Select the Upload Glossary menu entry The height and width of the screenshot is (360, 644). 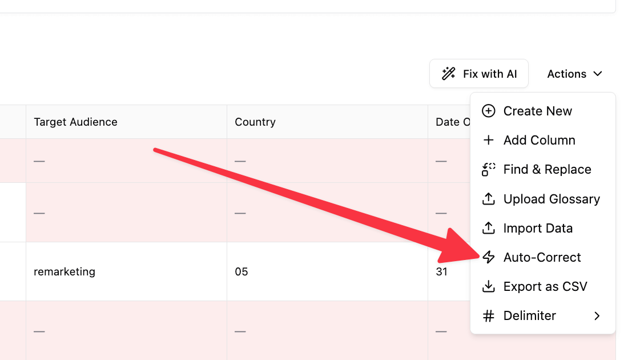(551, 199)
